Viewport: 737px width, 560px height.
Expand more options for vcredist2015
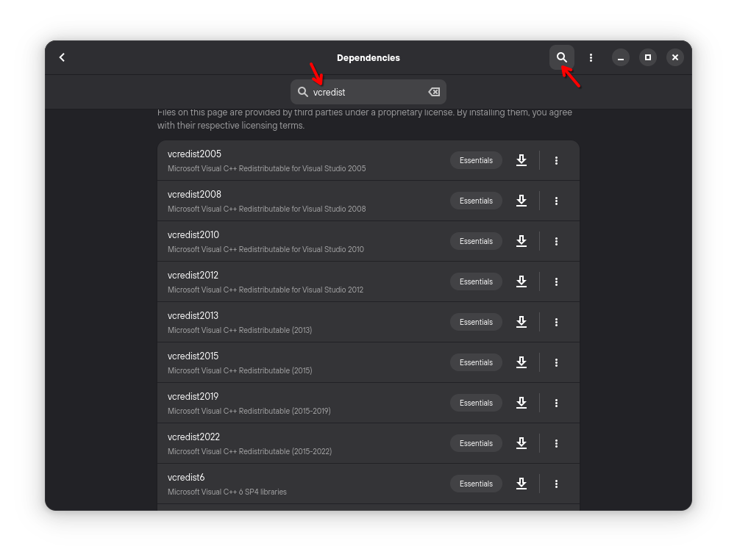(556, 362)
